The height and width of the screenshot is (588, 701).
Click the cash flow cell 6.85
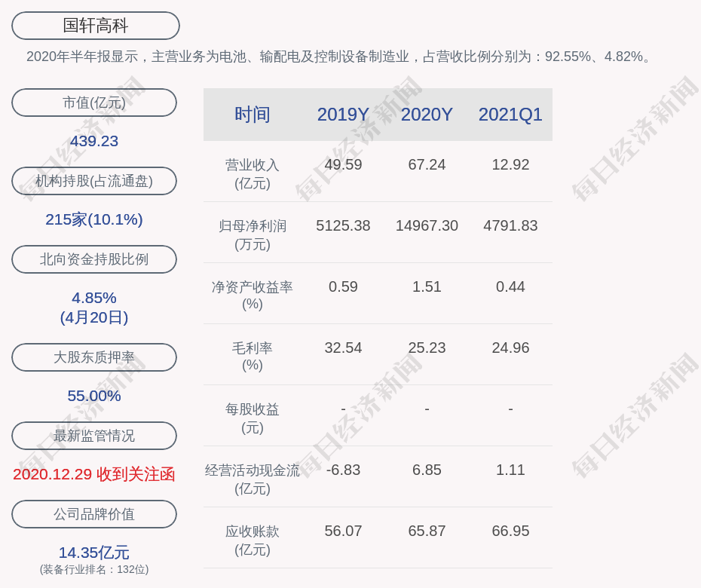pyautogui.click(x=427, y=470)
